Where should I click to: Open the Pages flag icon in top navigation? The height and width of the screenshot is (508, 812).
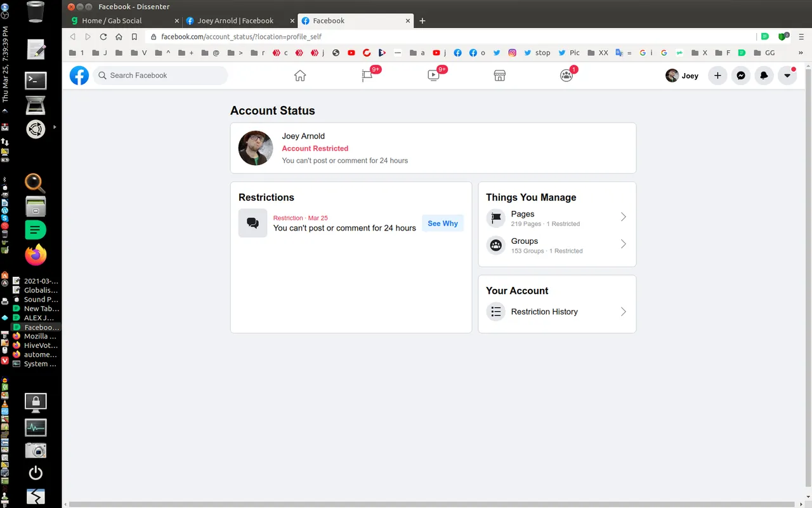point(367,76)
